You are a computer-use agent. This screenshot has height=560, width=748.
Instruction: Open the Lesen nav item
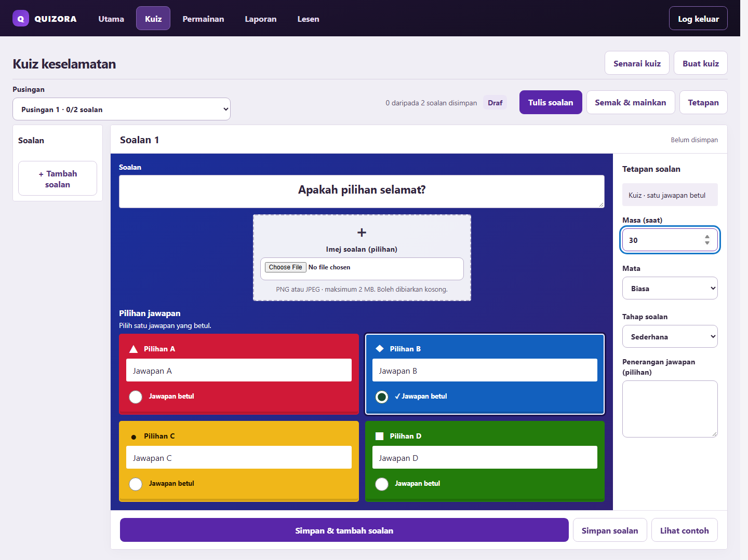[309, 19]
